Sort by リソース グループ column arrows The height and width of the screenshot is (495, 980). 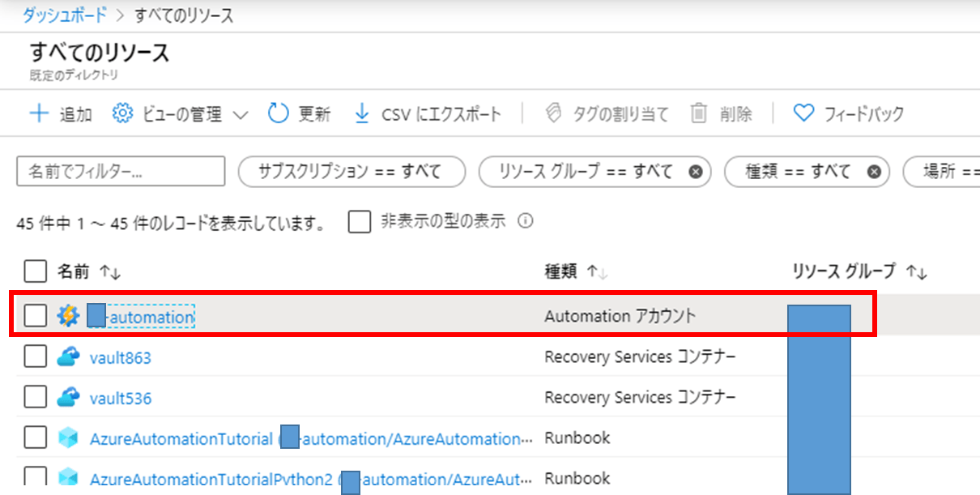tap(916, 272)
